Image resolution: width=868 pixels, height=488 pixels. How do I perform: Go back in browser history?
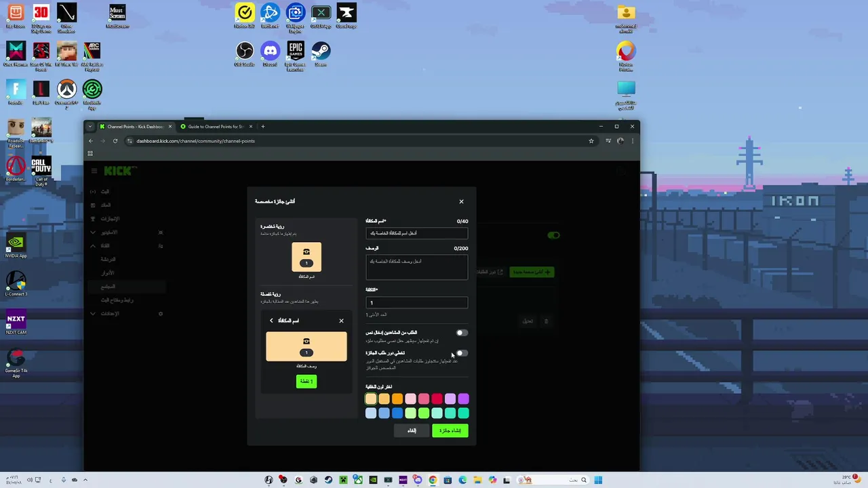click(x=91, y=141)
